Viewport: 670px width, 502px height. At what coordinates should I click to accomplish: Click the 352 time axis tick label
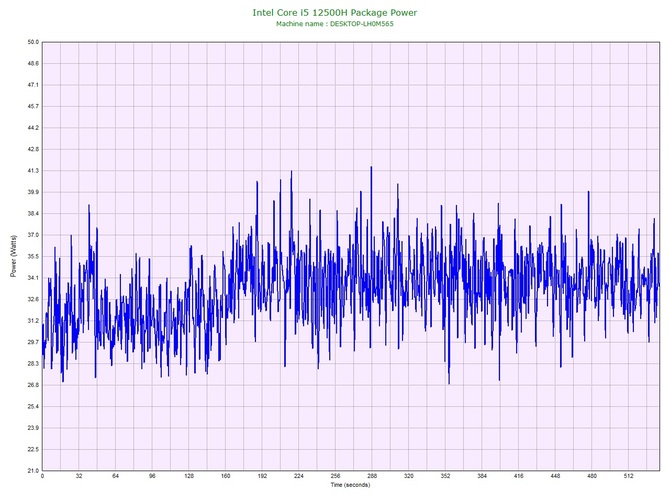(x=446, y=476)
